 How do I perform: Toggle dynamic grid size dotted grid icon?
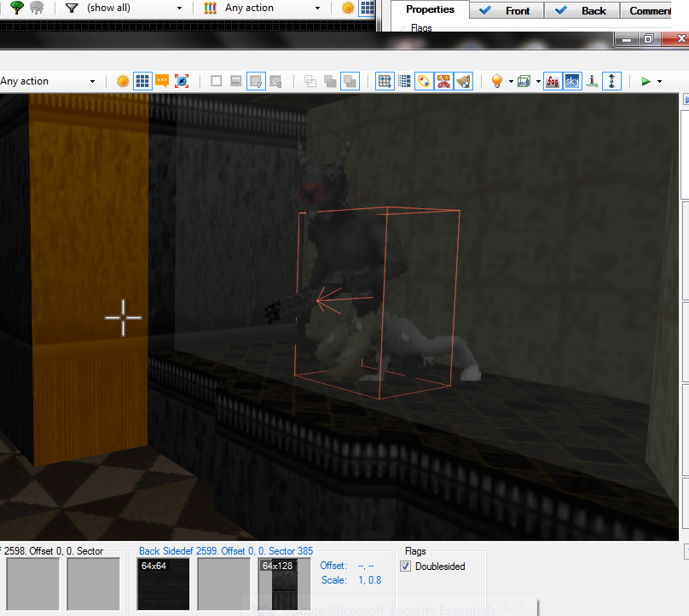point(404,81)
